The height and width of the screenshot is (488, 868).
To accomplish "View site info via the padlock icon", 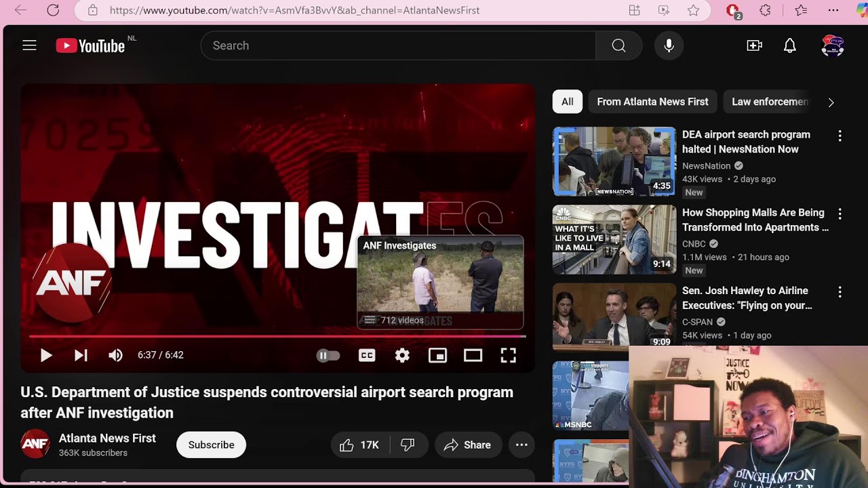I will tap(93, 10).
